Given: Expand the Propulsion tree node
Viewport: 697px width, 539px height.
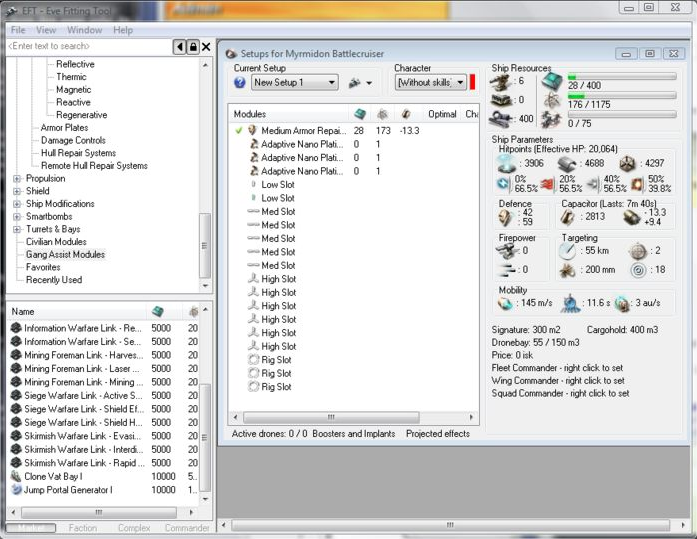Looking at the screenshot, I should [x=17, y=179].
